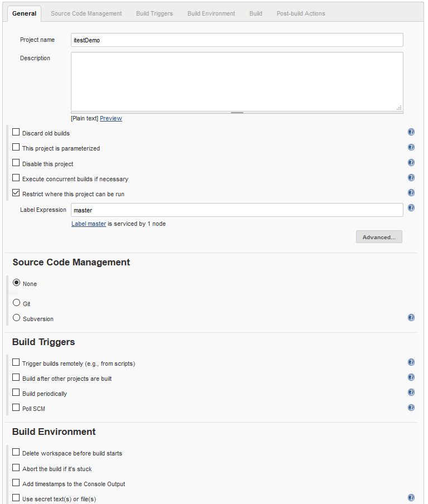This screenshot has width=428, height=504.
Task: Tick Delete workspace before build starts
Action: click(x=16, y=452)
